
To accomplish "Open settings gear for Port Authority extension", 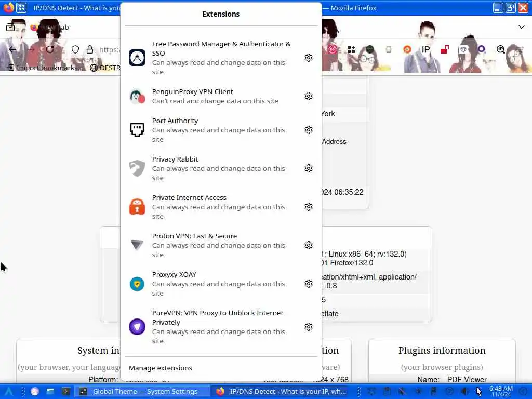I will coord(308,130).
